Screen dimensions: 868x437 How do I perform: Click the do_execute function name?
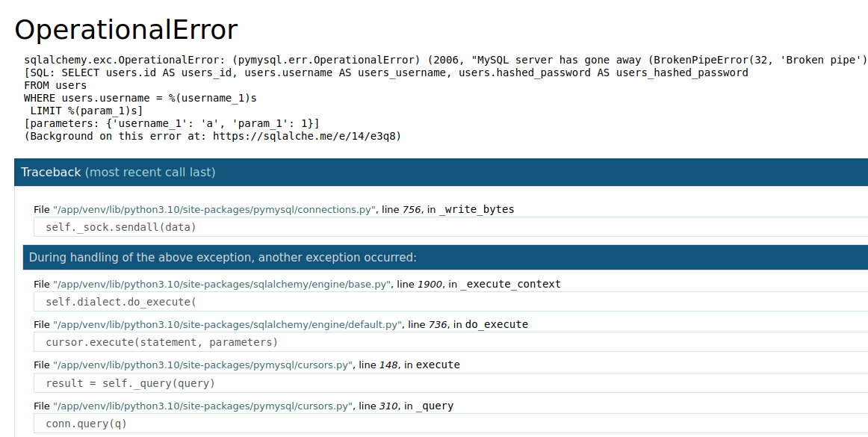[497, 324]
